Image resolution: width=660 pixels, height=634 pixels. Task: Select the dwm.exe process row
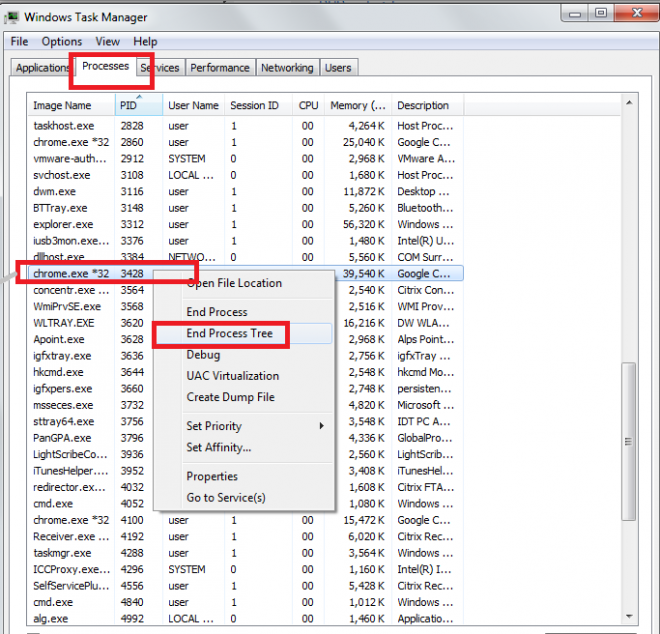246,192
